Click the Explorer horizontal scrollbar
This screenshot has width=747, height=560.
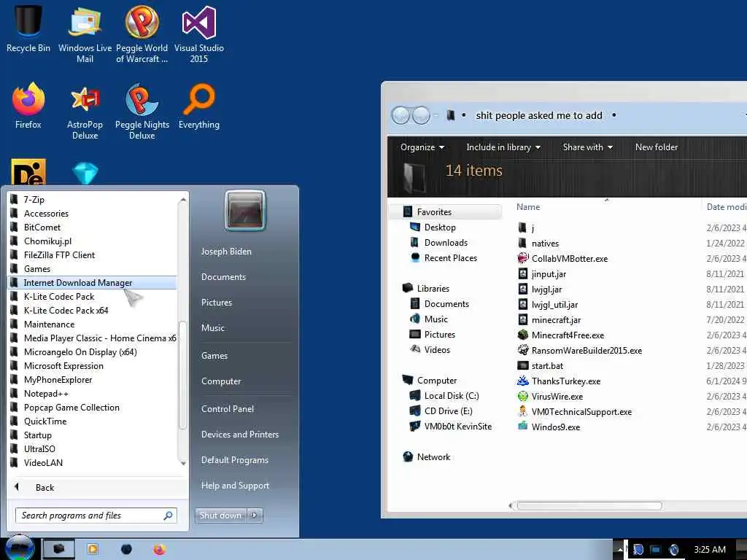589,505
